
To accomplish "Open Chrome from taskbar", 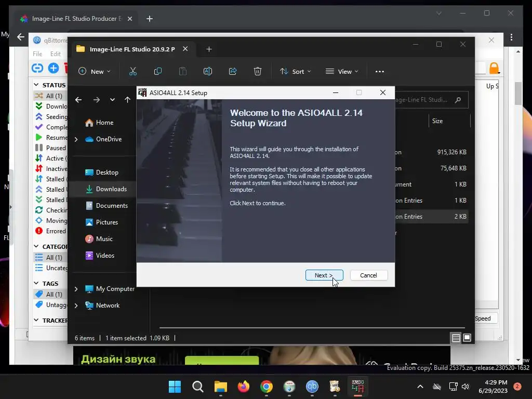I will [x=267, y=387].
